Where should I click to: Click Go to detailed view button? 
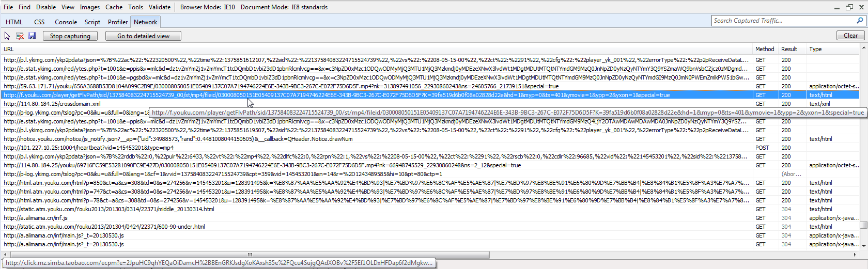tap(143, 36)
